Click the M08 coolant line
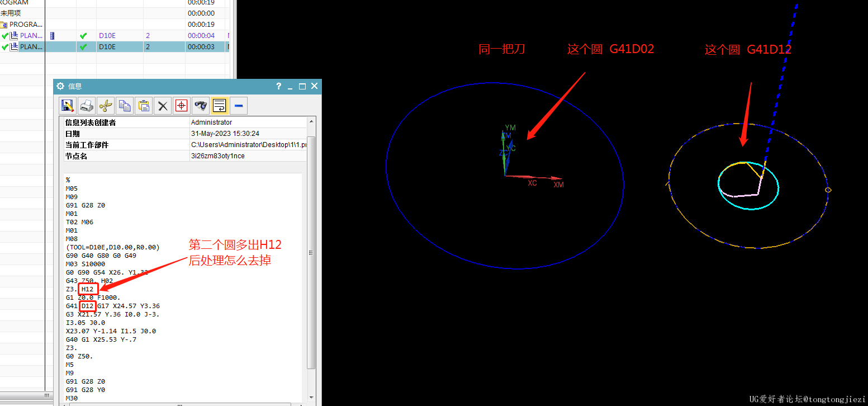The height and width of the screenshot is (406, 868). pos(72,239)
